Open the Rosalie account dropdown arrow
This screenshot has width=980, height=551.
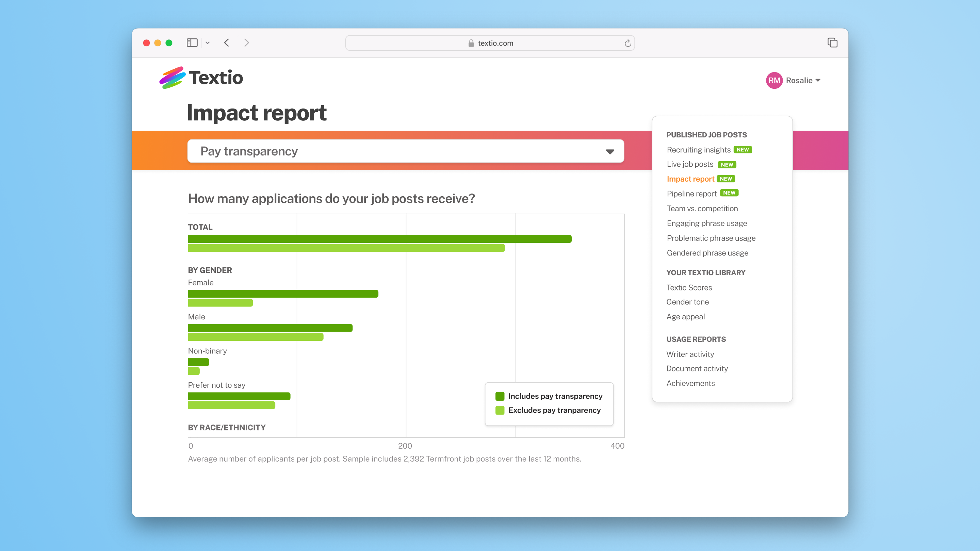pyautogui.click(x=818, y=80)
